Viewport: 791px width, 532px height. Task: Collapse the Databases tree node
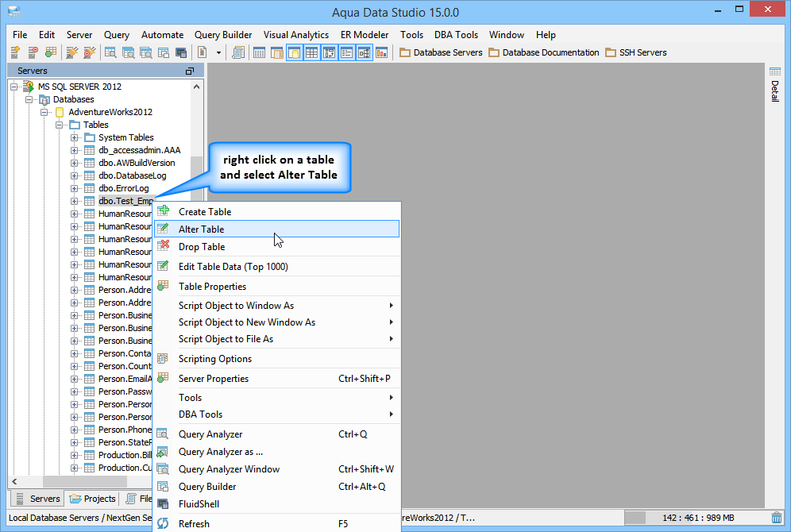(29, 99)
